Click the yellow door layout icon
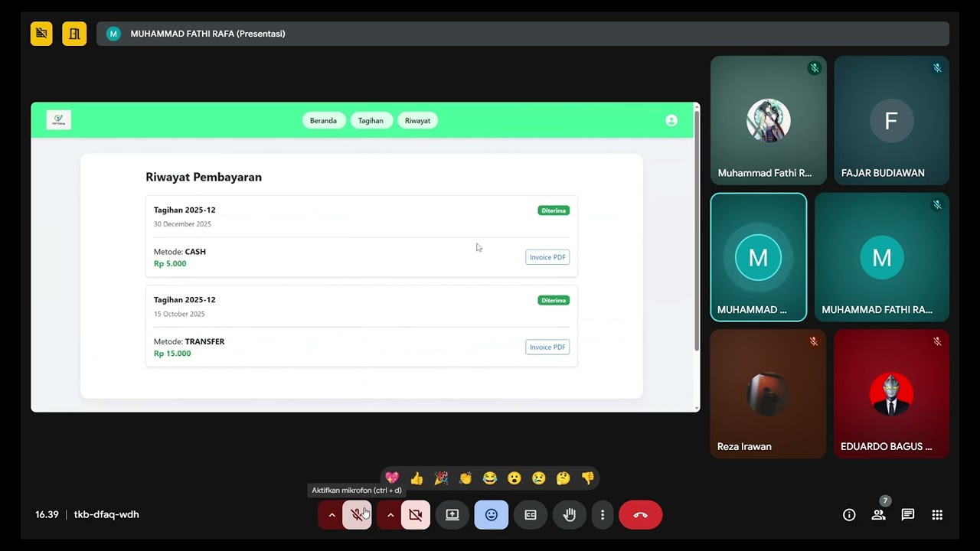Viewport: 980px width, 551px height. point(74,34)
